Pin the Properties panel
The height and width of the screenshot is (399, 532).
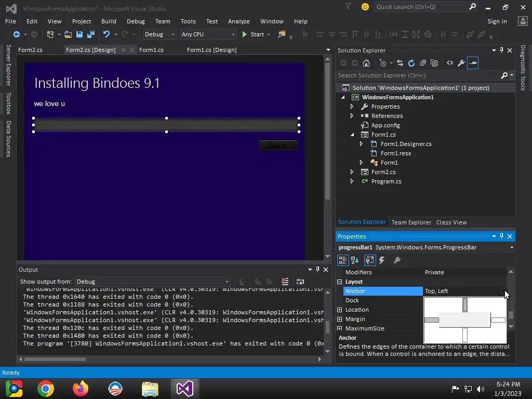501,236
